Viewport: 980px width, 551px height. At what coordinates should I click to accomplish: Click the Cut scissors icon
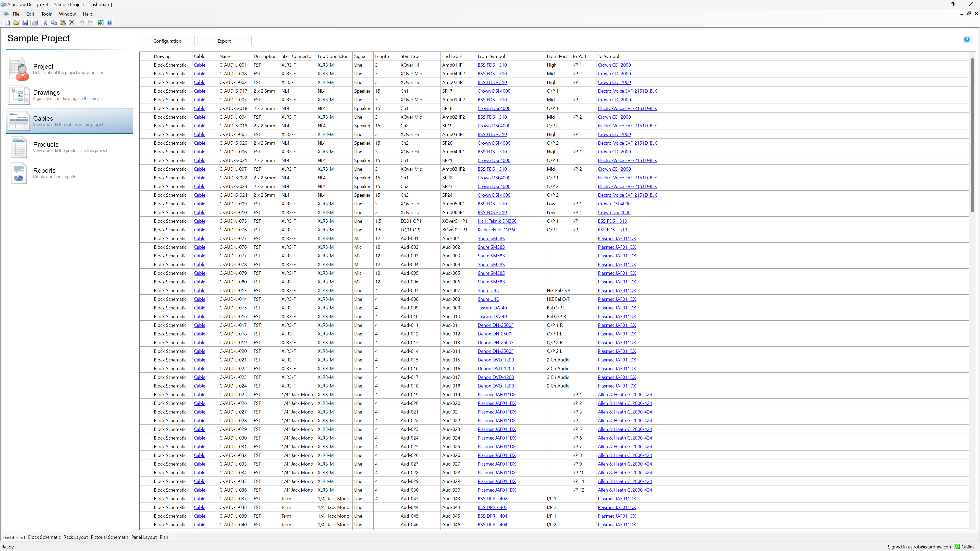tap(45, 23)
